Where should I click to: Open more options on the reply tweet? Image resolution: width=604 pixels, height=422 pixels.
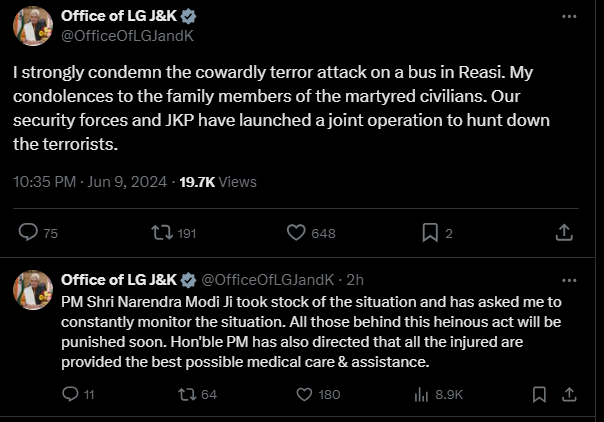click(x=569, y=278)
